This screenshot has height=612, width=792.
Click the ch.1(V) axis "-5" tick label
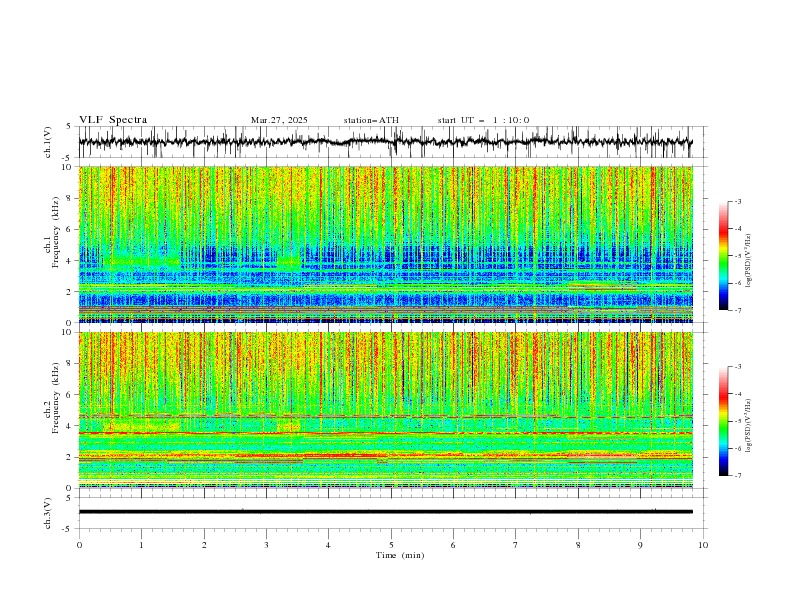coord(68,158)
